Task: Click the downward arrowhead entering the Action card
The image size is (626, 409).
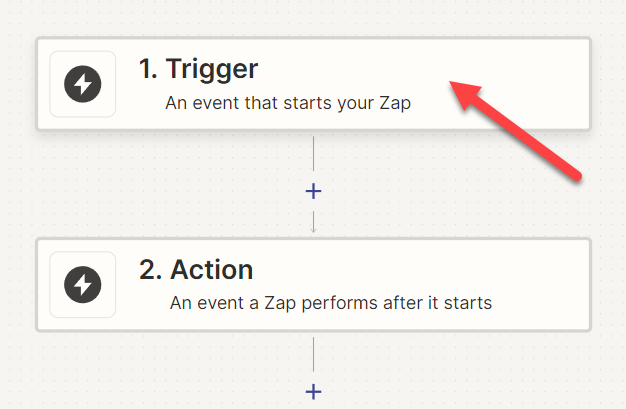Action: [313, 230]
